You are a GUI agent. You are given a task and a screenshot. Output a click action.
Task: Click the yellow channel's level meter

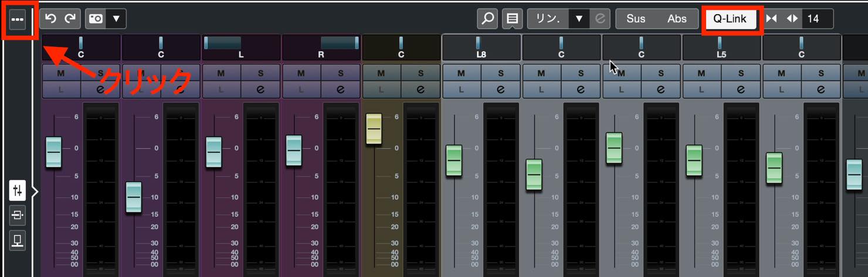[421, 189]
